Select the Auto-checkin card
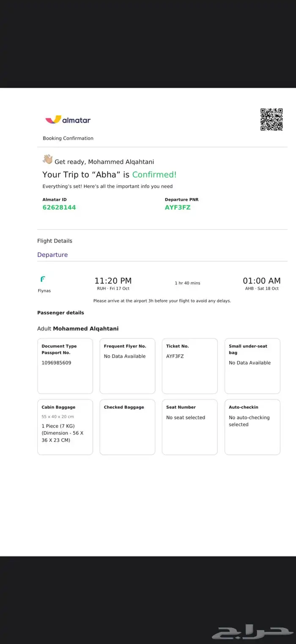 pyautogui.click(x=252, y=427)
